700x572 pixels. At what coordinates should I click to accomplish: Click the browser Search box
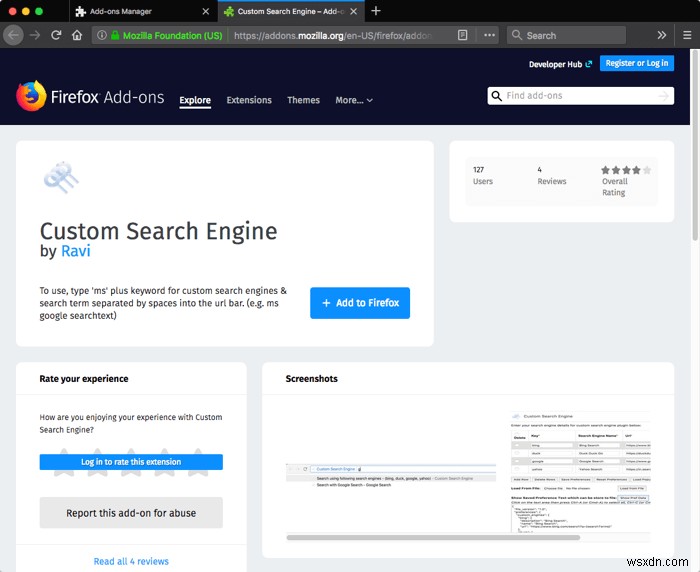tap(566, 35)
